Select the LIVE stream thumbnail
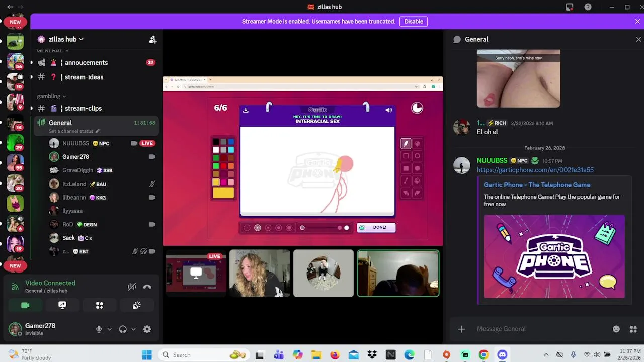This screenshot has width=644, height=362. click(196, 274)
